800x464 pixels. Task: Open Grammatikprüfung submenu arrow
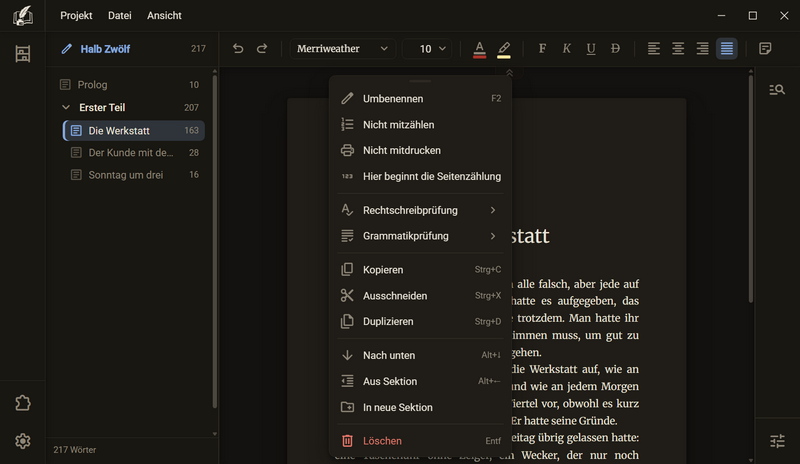493,236
